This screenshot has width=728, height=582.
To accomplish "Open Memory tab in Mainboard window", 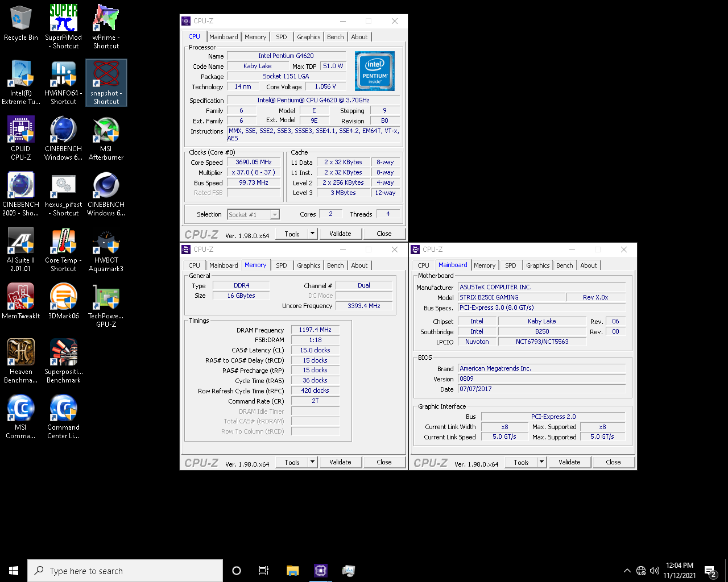I will 485,265.
